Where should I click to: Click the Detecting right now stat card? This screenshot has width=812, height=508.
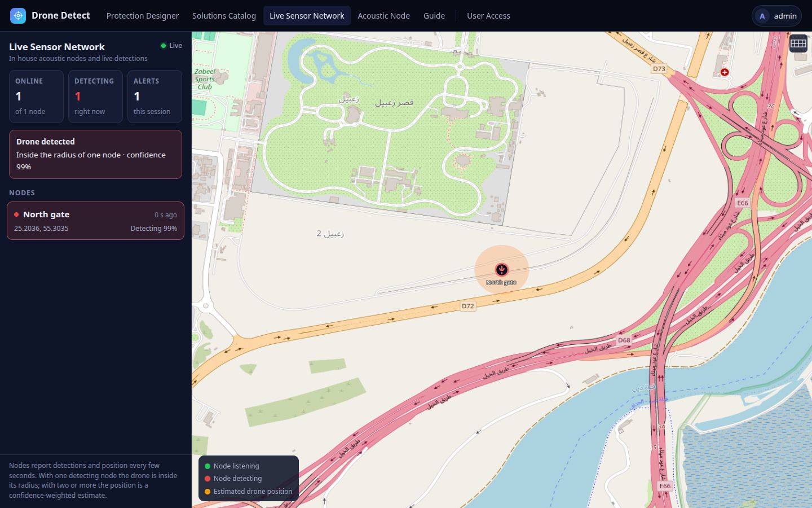tap(95, 97)
